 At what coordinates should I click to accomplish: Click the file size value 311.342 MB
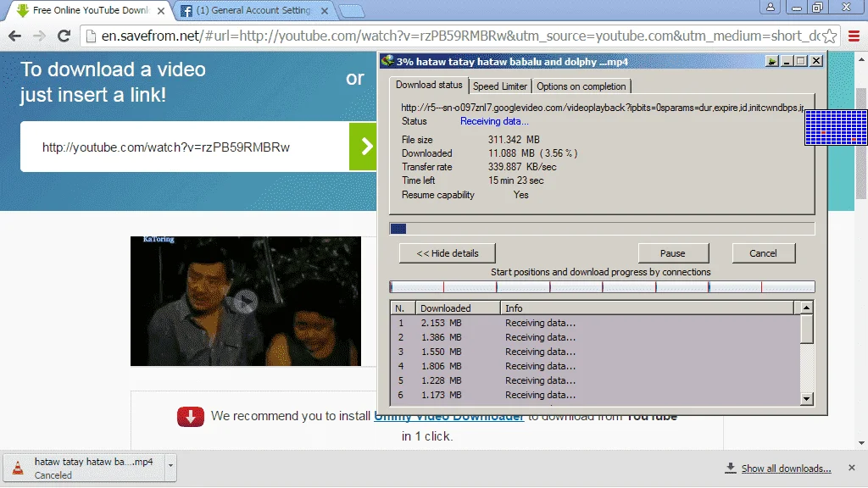pos(514,140)
